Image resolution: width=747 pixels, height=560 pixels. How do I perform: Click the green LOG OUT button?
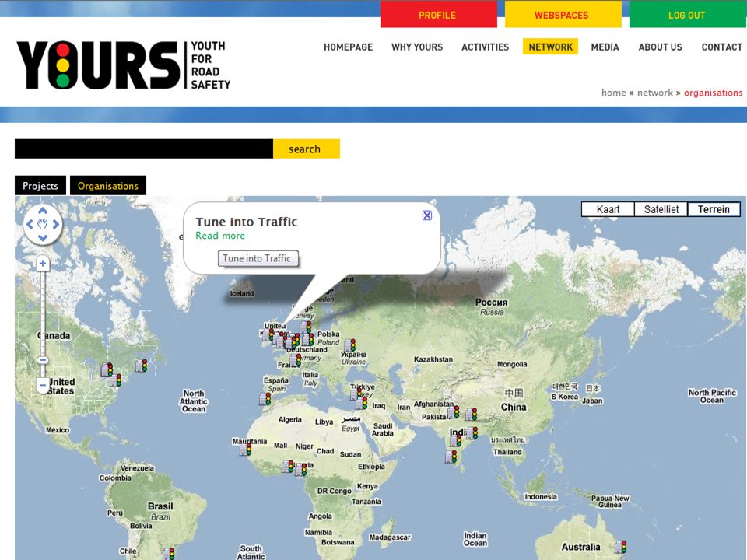coord(687,15)
